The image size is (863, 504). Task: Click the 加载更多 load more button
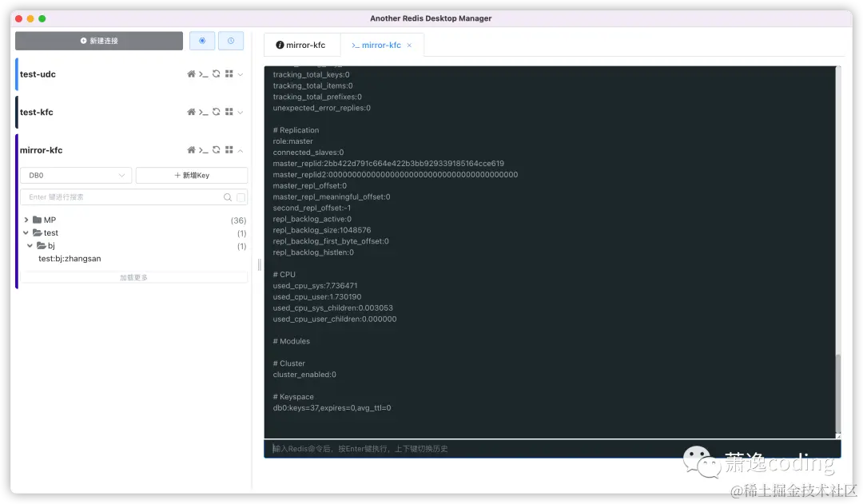pos(133,277)
